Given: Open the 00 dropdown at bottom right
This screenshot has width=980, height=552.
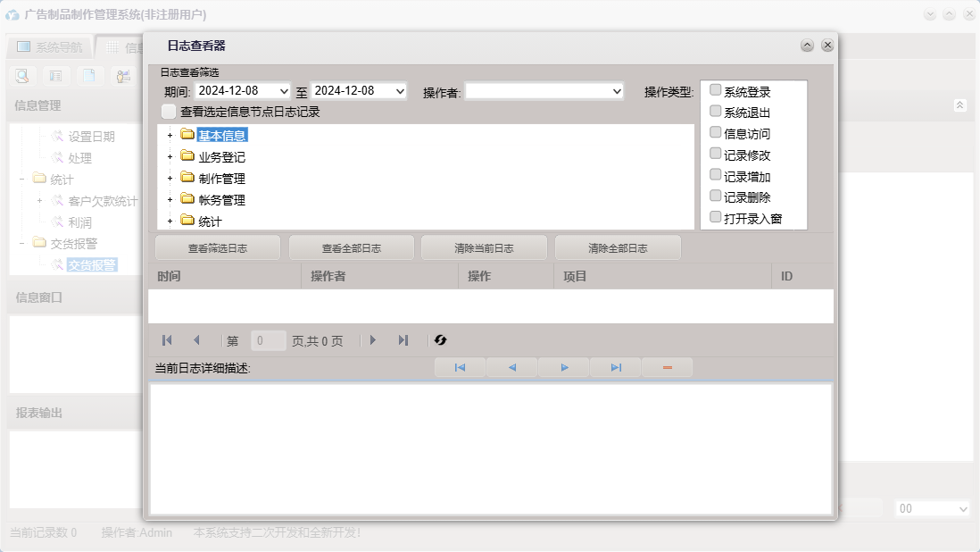Looking at the screenshot, I should [962, 509].
